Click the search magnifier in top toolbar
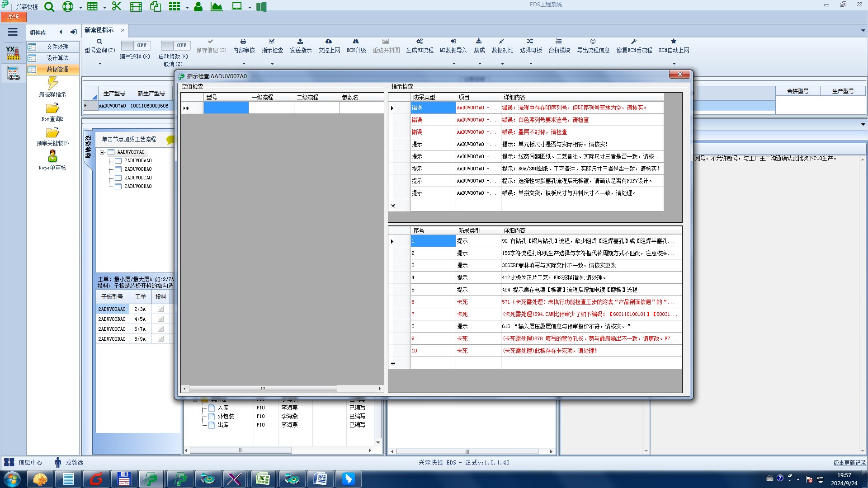Image resolution: width=868 pixels, height=488 pixels. coord(49,7)
